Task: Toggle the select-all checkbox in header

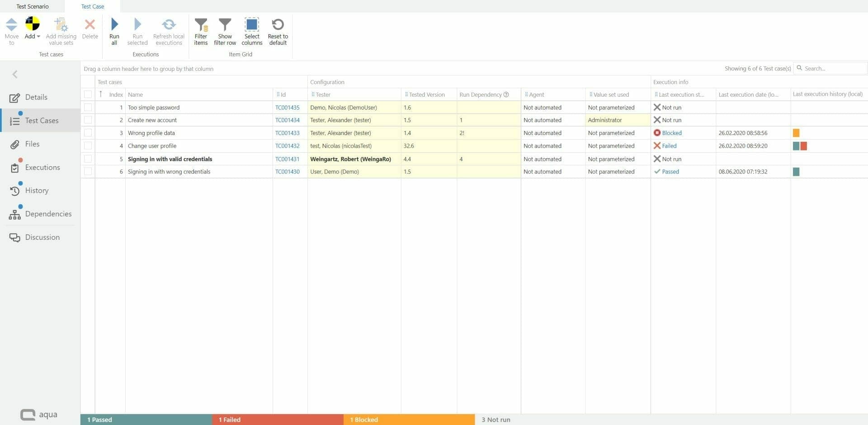Action: 88,94
